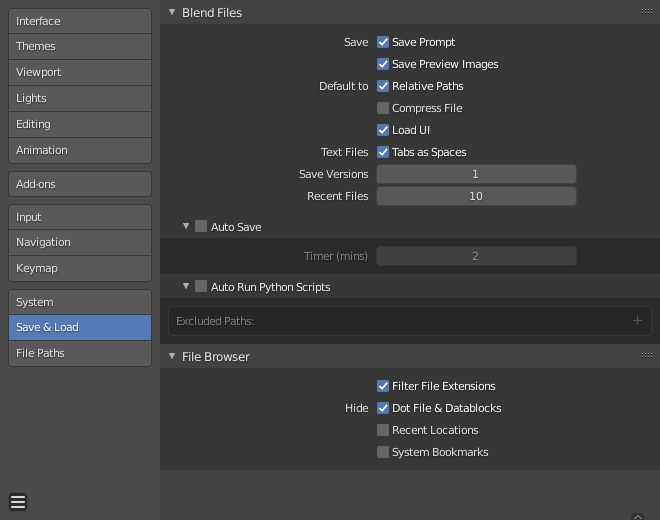Click the plus icon to add excluded path
The width and height of the screenshot is (660, 520).
click(637, 321)
